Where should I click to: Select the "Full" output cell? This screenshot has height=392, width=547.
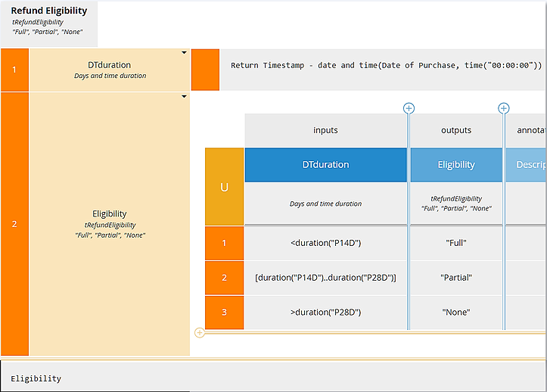click(456, 243)
